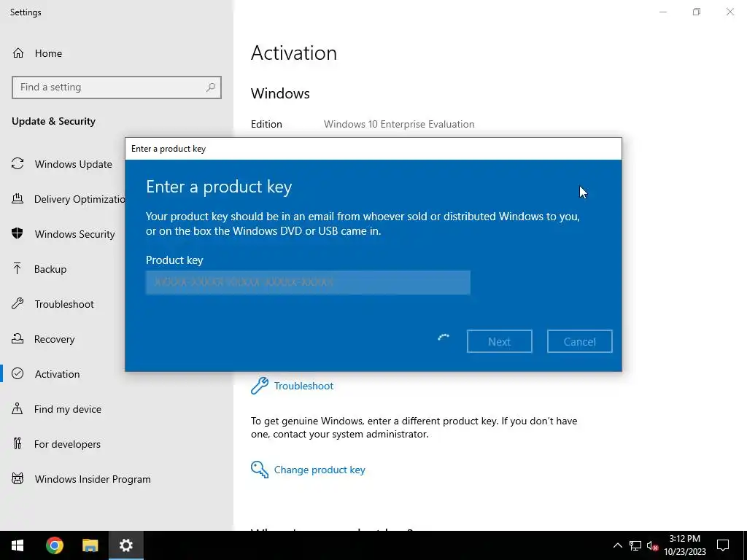Screen dimensions: 747x560
Task: Click the Find my device person icon
Action: click(18, 408)
